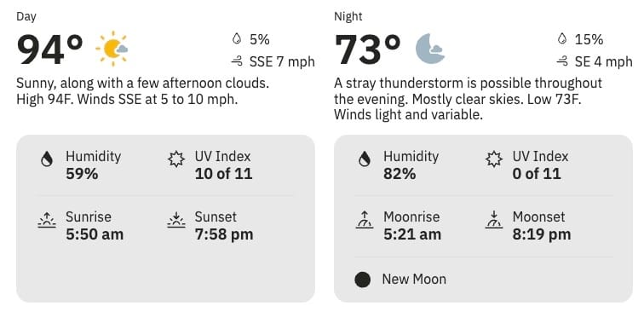
Task: Select the 73° night temperature
Action: 368,49
